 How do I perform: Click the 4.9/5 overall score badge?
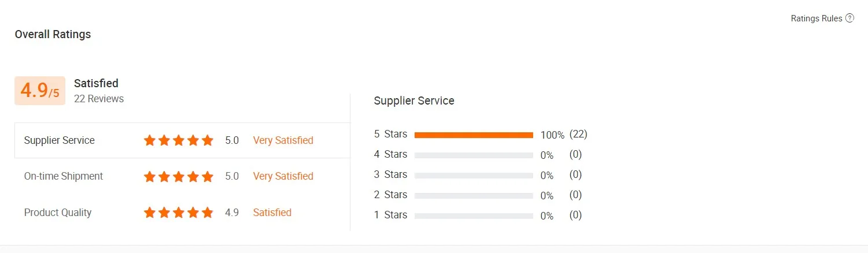pos(40,91)
